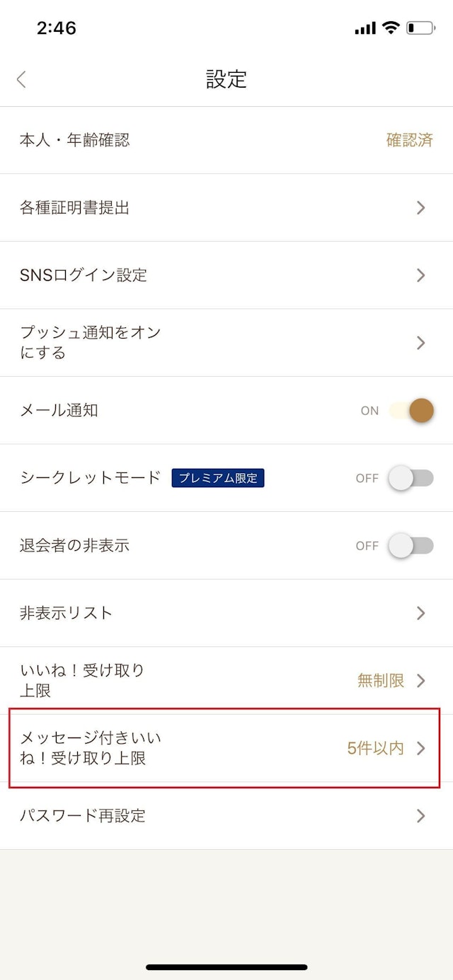Expand 非表示リスト with its arrow
The height and width of the screenshot is (980, 453).
click(x=421, y=613)
